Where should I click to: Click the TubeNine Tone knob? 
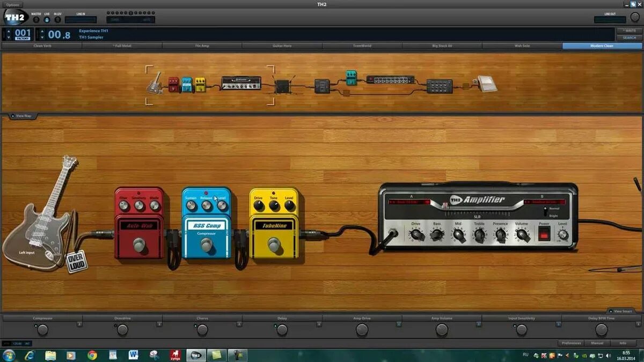274,206
